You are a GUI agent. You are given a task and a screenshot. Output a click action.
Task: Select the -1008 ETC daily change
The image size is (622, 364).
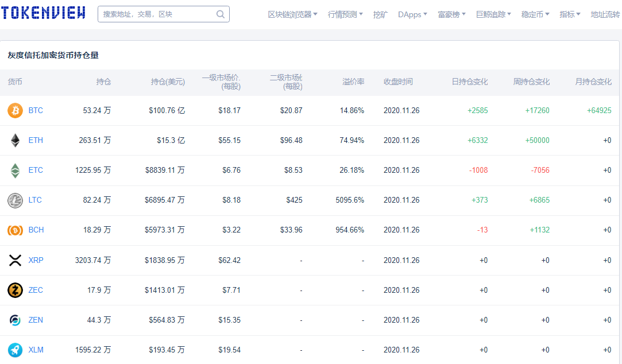pos(478,170)
